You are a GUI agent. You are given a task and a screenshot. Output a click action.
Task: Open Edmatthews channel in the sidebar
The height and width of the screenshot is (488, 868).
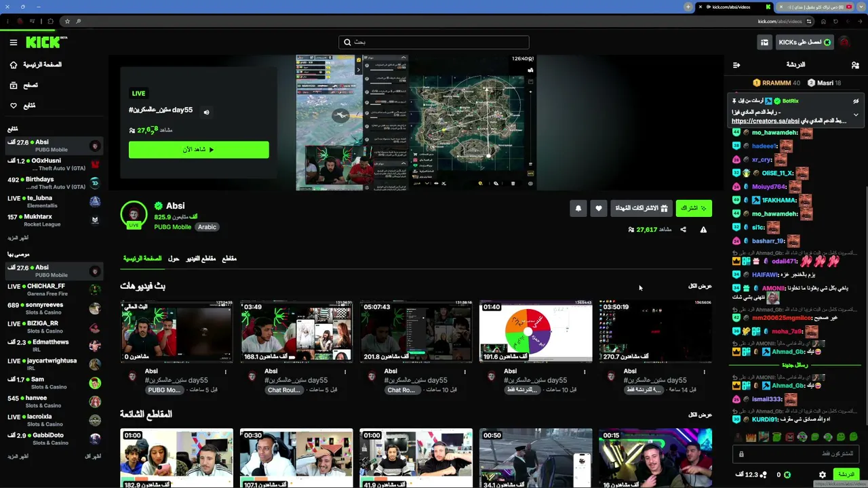click(x=54, y=346)
